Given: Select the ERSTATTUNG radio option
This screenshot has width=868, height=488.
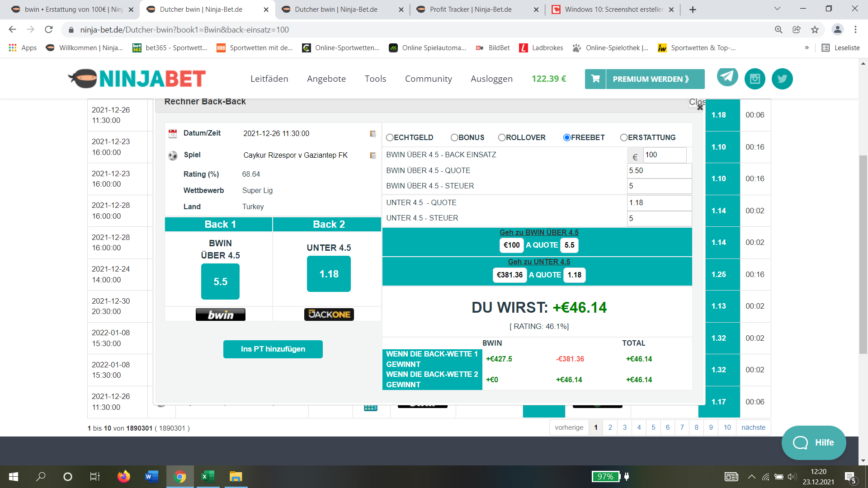Looking at the screenshot, I should (x=624, y=137).
